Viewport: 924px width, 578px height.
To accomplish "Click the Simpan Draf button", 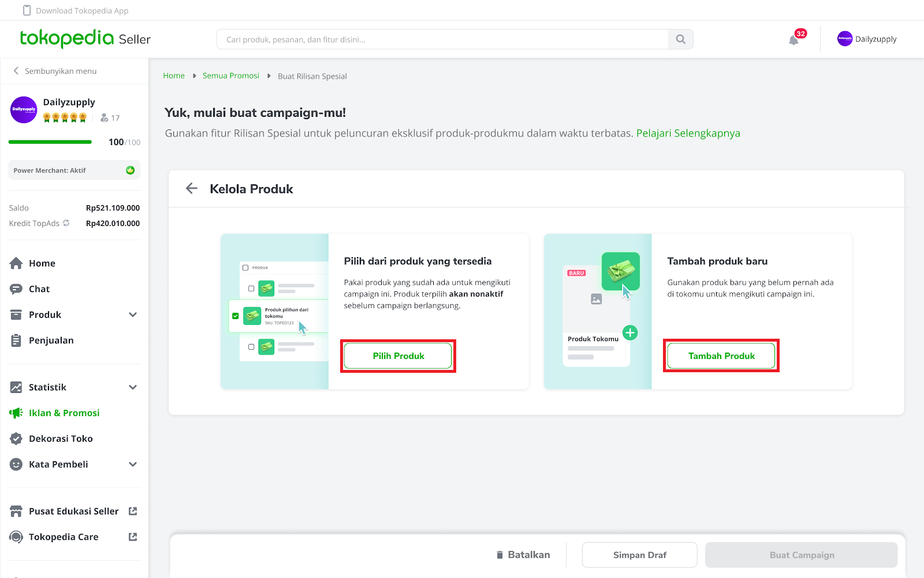I will coord(639,555).
